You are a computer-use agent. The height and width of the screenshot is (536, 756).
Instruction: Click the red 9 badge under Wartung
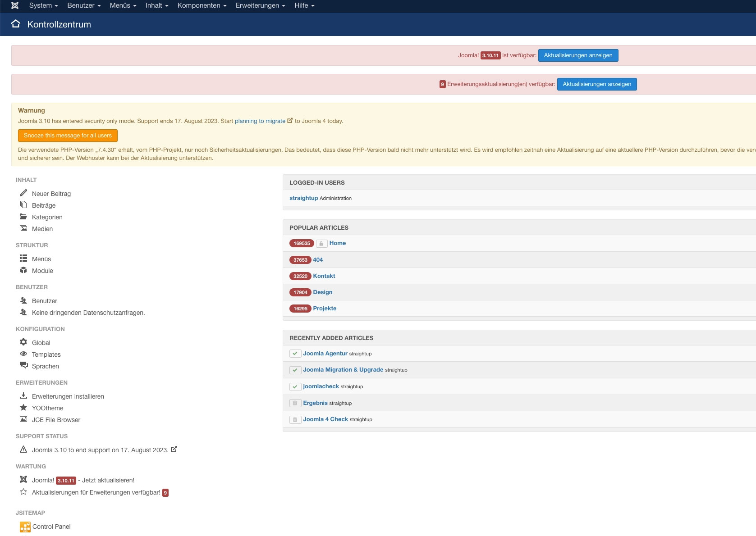165,493
